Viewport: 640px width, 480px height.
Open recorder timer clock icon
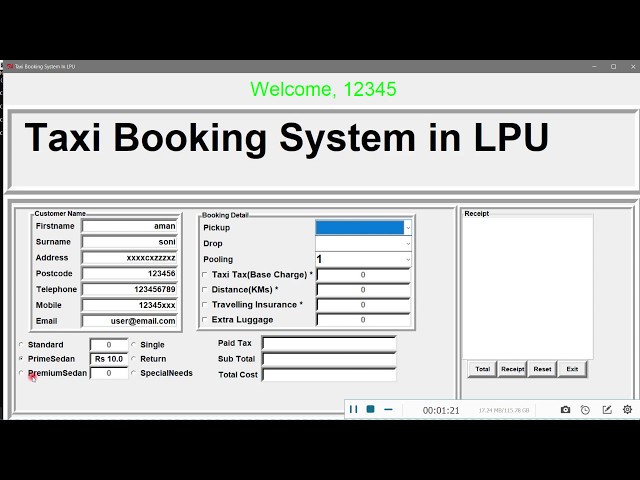point(585,410)
